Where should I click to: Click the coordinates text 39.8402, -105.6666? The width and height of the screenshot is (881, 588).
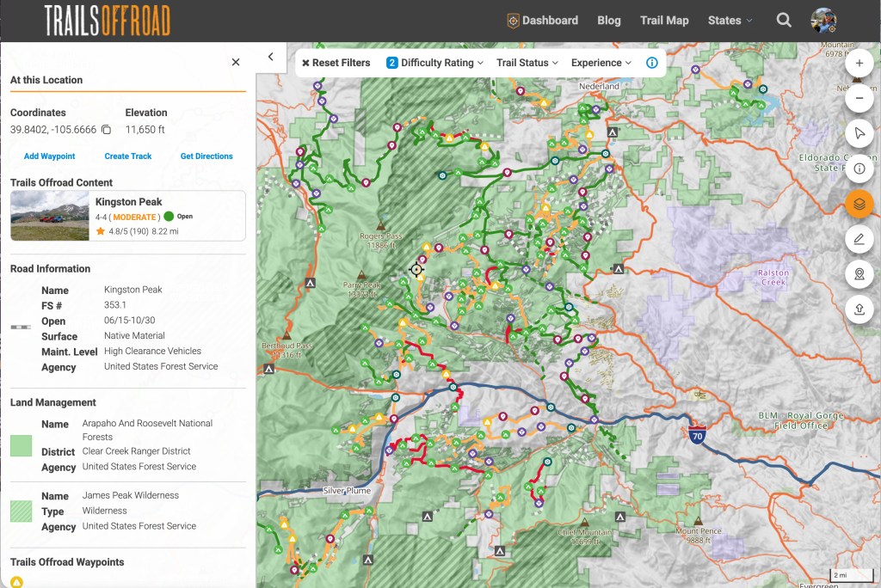click(53, 130)
